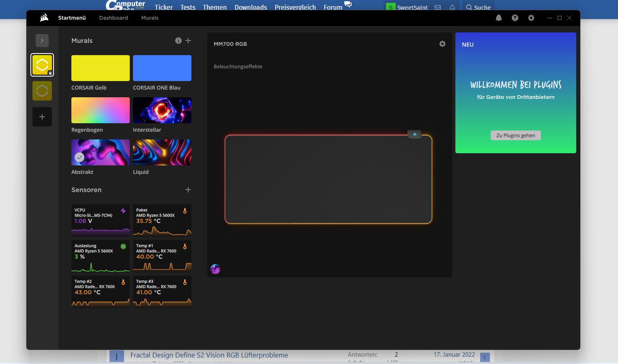Screen dimensions: 618x364
Task: Open the Paket AMD Ryzen temperature tile
Action: click(162, 220)
